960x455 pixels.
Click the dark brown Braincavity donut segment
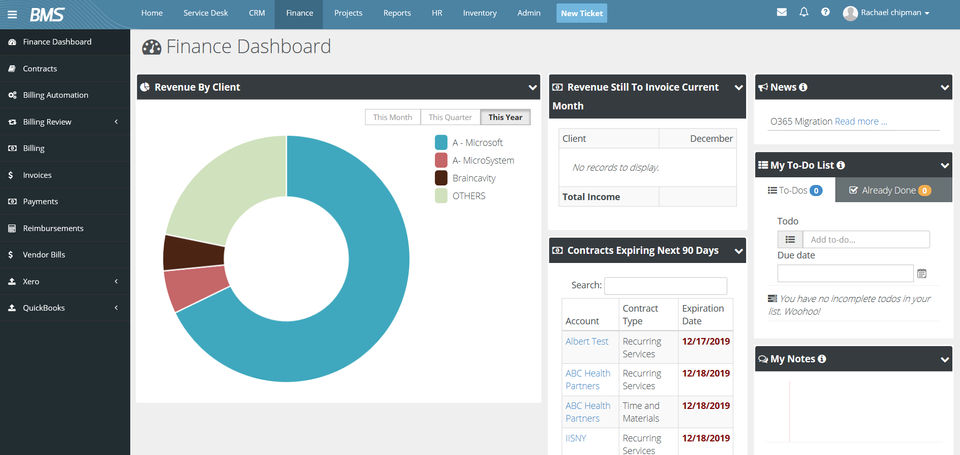click(195, 252)
